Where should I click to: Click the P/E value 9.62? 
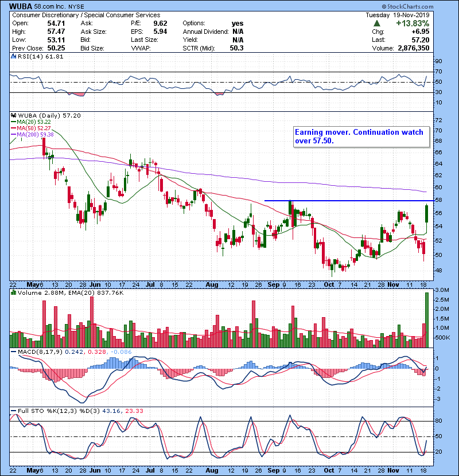click(160, 24)
